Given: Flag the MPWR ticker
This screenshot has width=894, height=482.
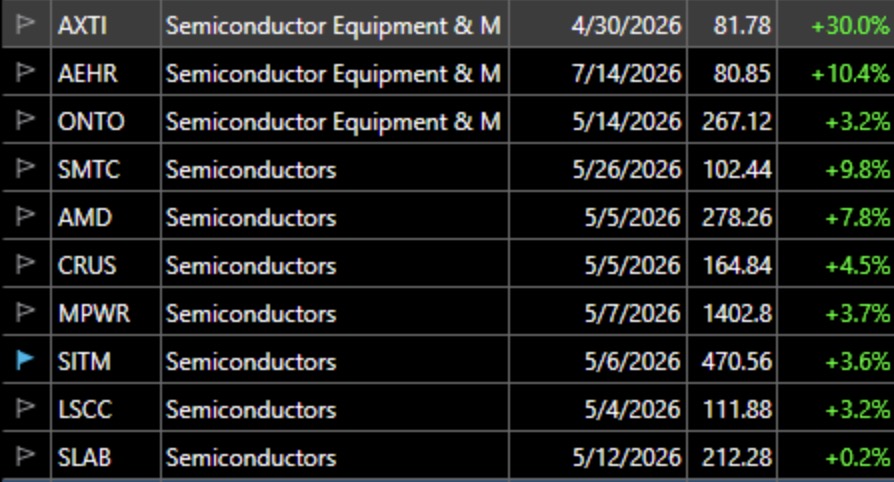Looking at the screenshot, I should coord(26,313).
